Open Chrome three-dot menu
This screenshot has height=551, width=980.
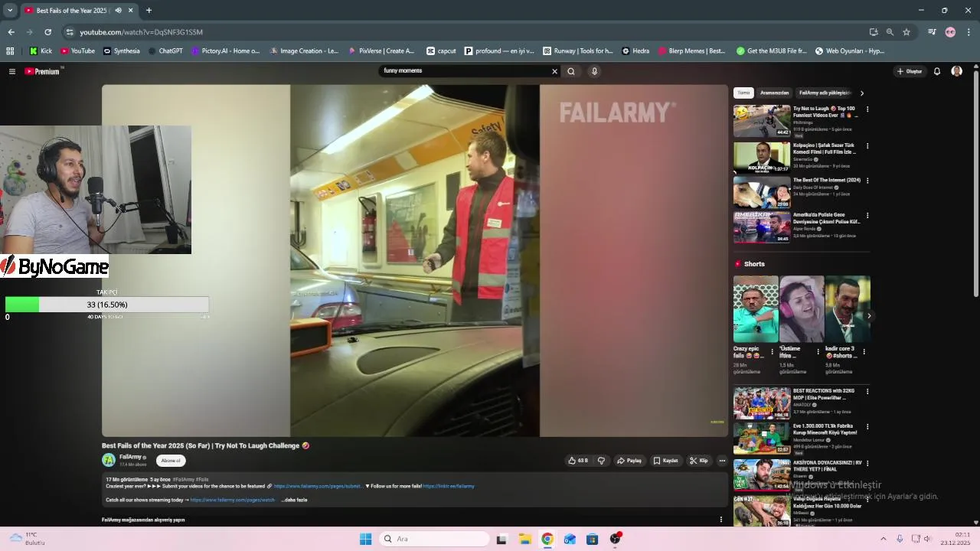[969, 32]
